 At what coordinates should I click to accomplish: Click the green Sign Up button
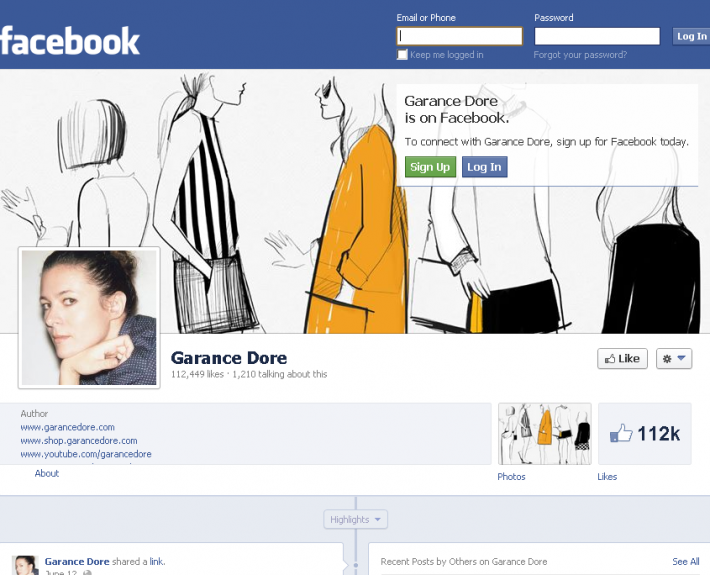point(430,167)
